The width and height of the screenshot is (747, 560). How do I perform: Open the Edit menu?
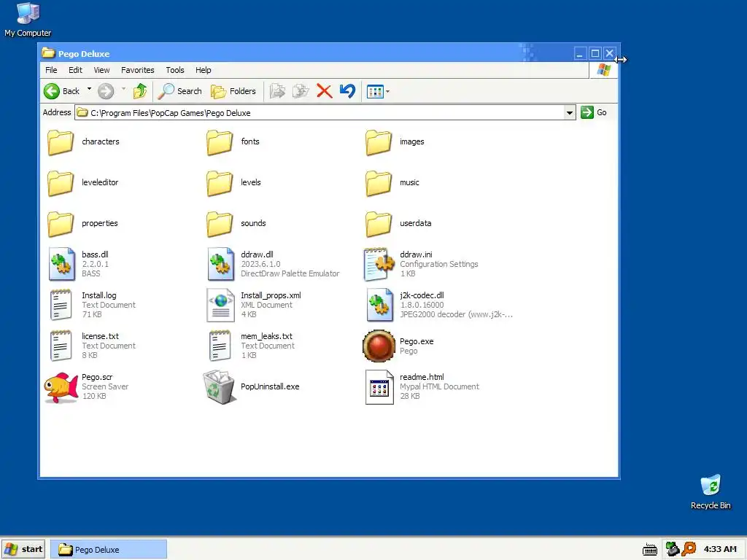pos(75,70)
